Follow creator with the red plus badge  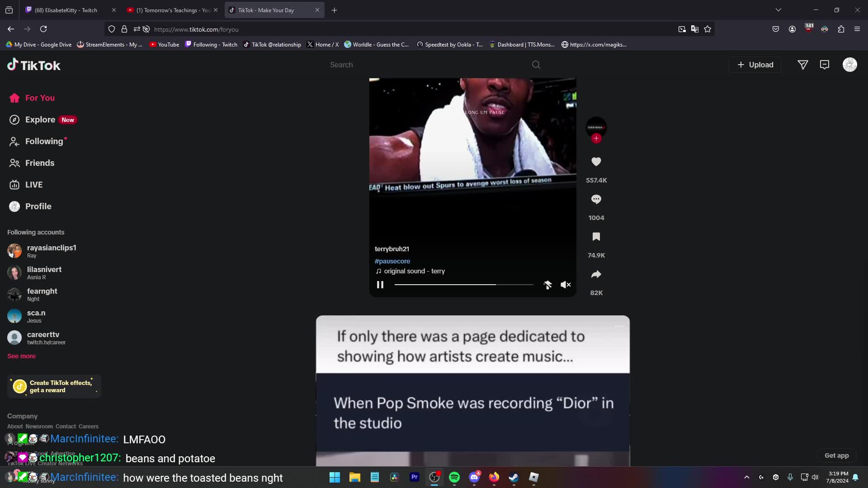(596, 139)
